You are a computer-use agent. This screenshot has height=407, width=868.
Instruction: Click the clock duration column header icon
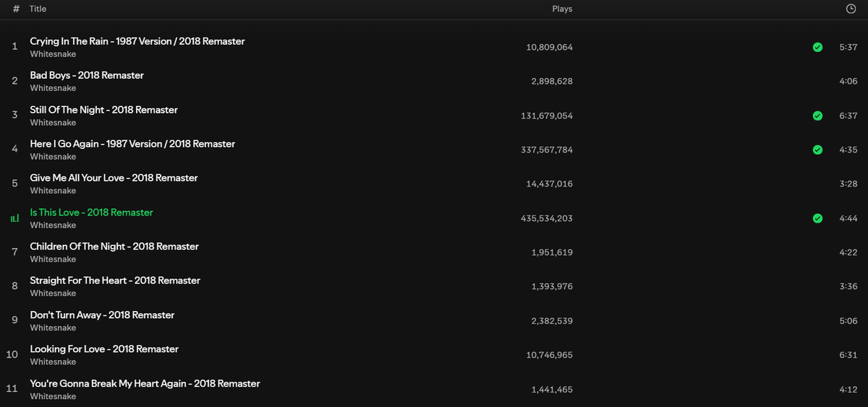[851, 9]
